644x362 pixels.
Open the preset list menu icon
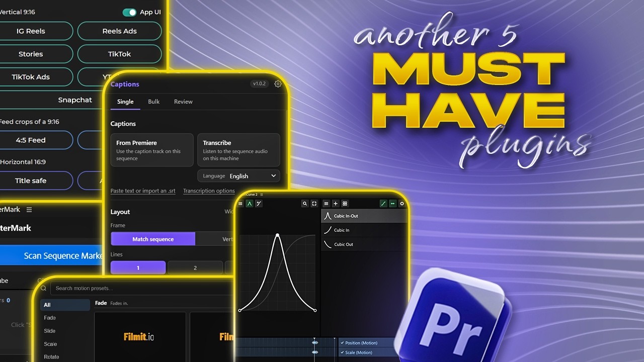coord(326,204)
